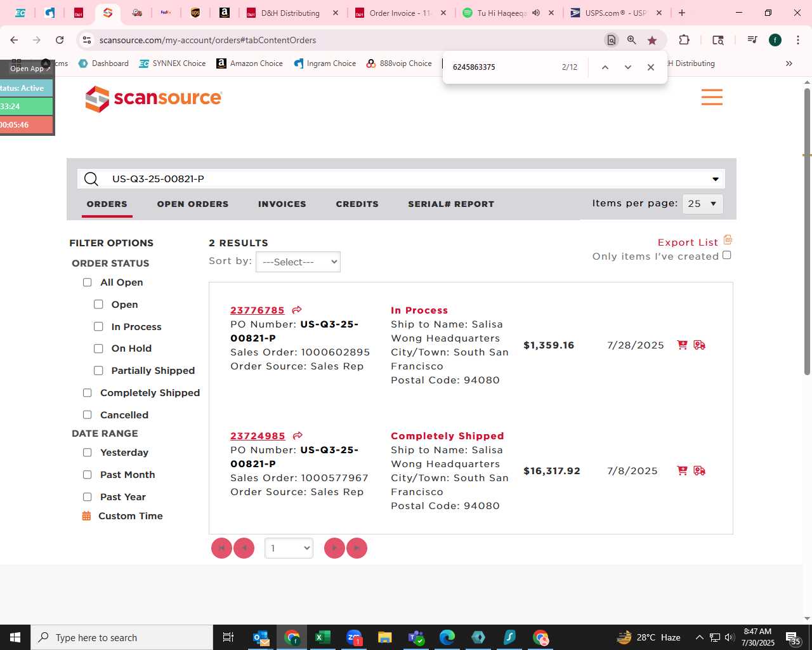Jump to the previous find-in-page match
The width and height of the screenshot is (812, 650).
[605, 67]
